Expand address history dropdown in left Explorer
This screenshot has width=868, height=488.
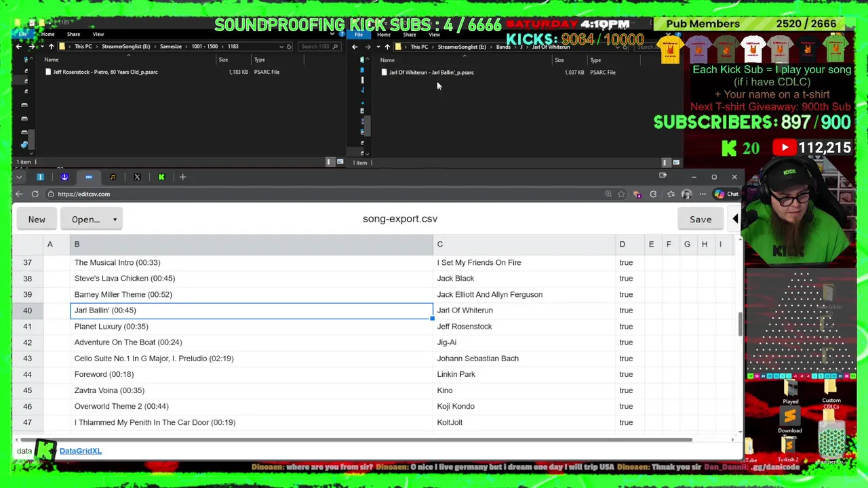pyautogui.click(x=281, y=47)
